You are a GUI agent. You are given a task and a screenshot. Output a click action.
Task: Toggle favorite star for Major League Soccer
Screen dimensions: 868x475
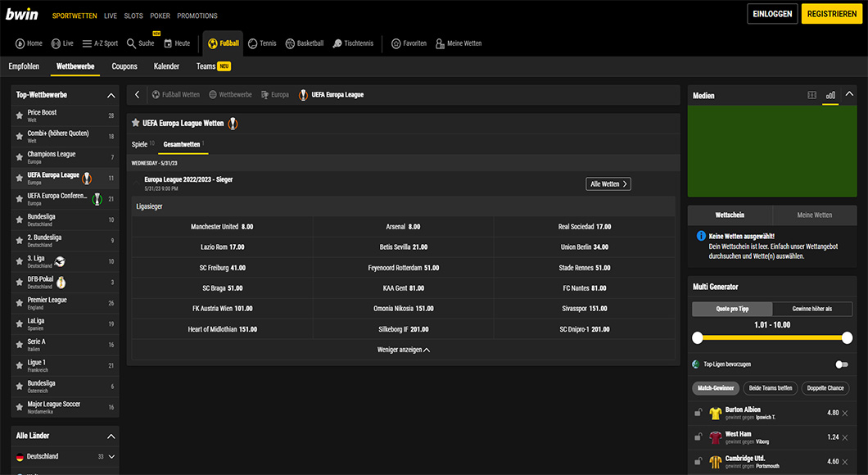[20, 408]
